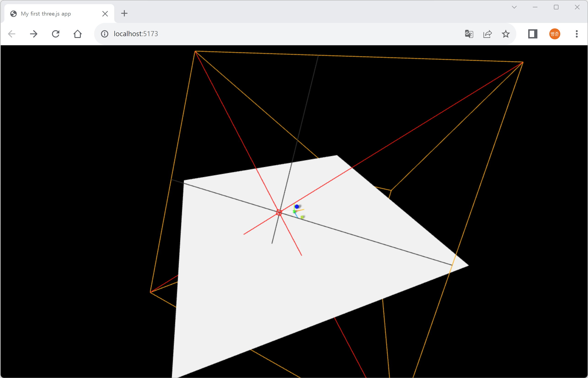Click the browser Back arrow button
The width and height of the screenshot is (588, 378).
point(11,34)
